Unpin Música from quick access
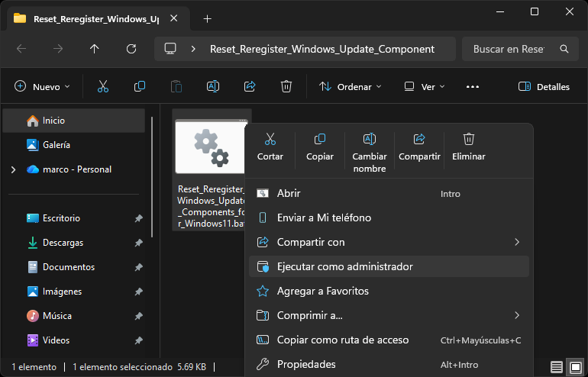Screen dimensions: 588x377 tap(138, 316)
